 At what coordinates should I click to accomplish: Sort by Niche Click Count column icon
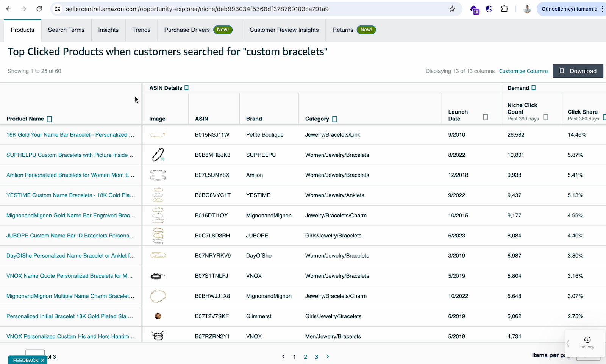[x=545, y=117]
